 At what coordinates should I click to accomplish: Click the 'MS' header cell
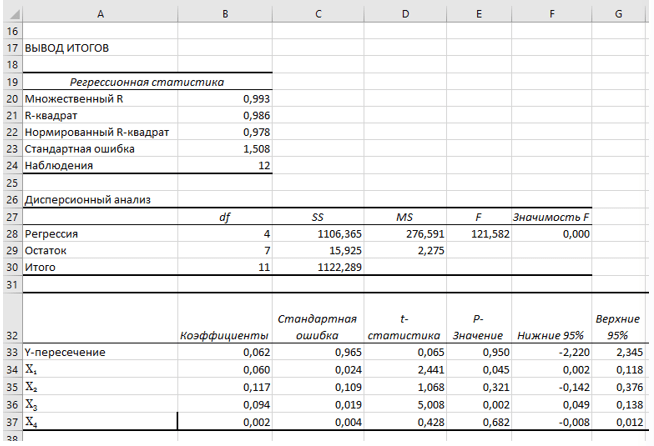click(x=405, y=217)
